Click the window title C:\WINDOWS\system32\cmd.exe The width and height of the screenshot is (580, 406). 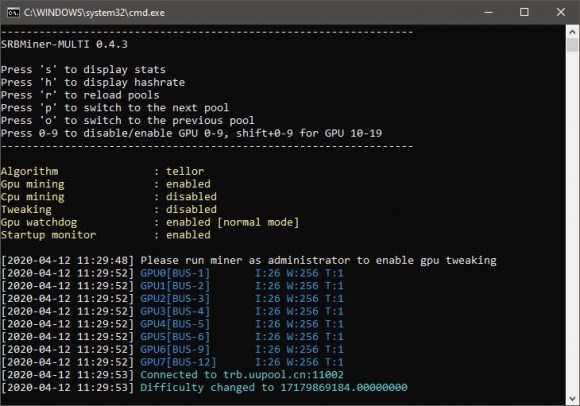tap(94, 13)
